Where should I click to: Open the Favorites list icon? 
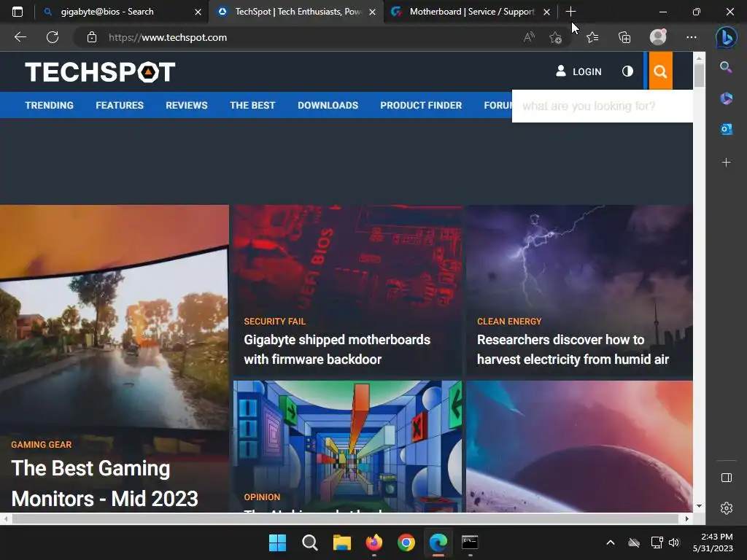592,37
